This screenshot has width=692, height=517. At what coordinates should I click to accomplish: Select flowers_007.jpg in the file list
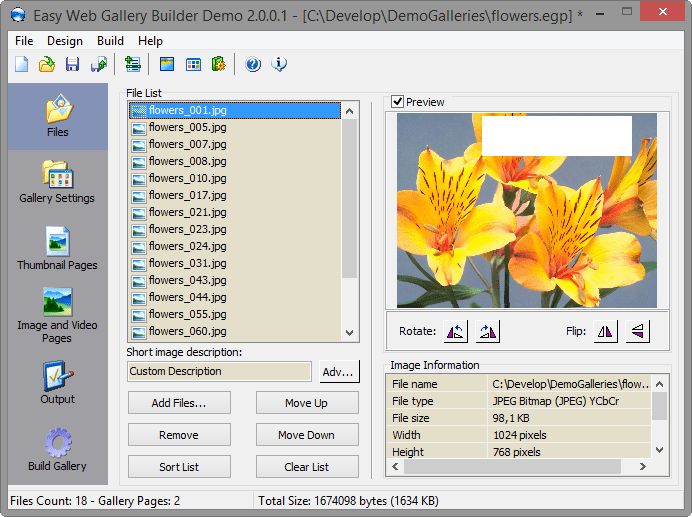coord(235,145)
